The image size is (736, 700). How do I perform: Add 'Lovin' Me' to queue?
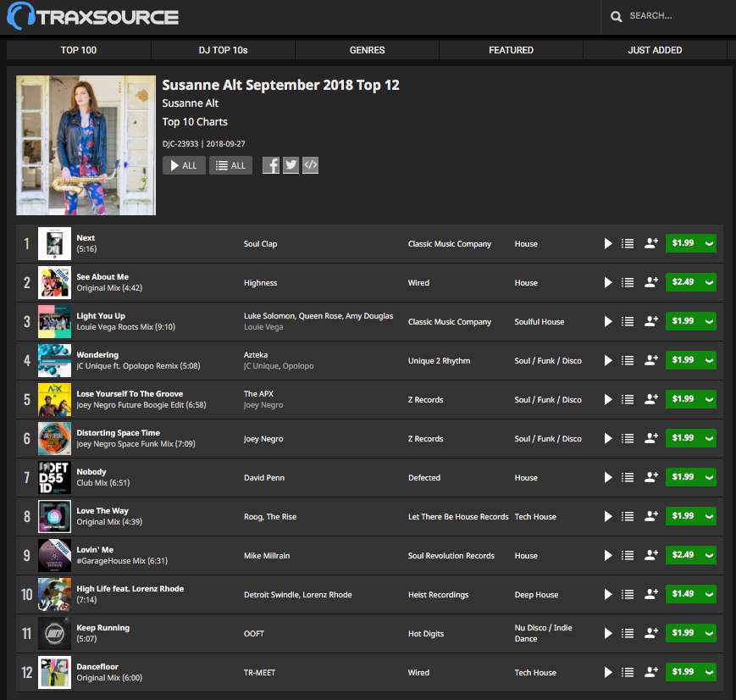pyautogui.click(x=628, y=555)
